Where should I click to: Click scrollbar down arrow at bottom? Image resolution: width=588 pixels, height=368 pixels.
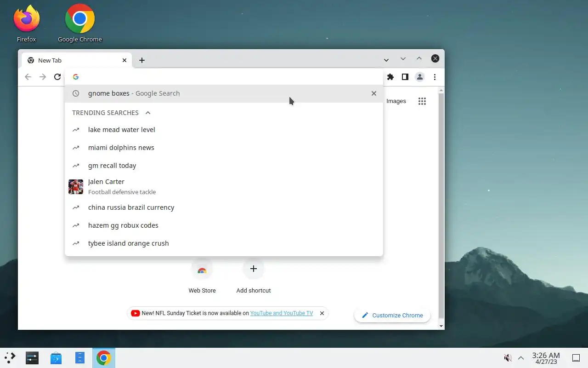tap(441, 326)
